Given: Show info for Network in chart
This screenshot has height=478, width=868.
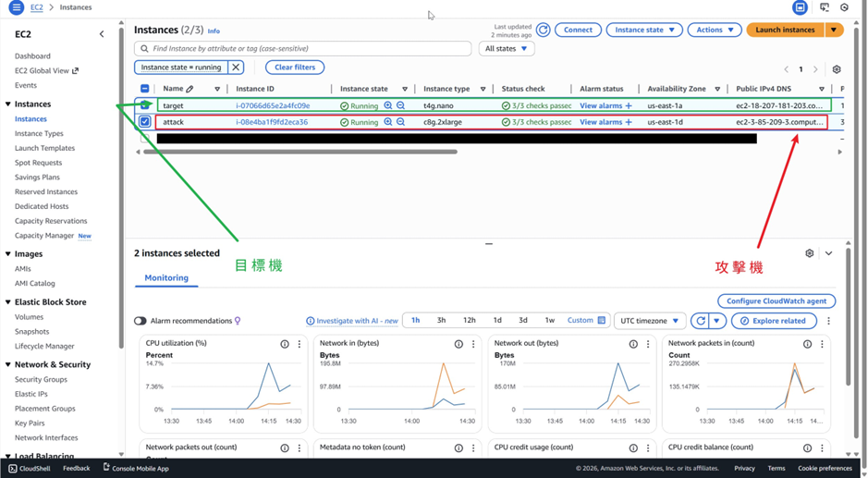Looking at the screenshot, I should [458, 344].
